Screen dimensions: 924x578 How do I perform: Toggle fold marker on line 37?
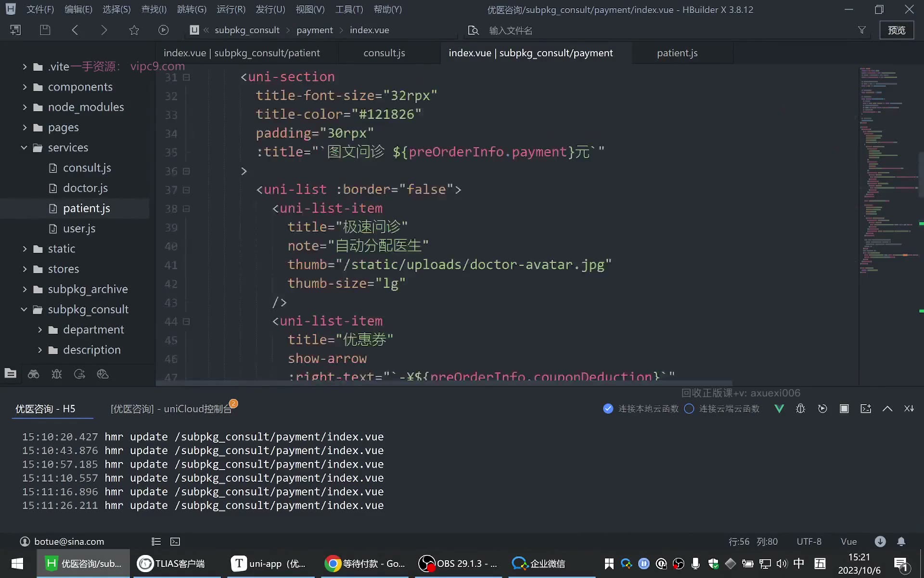click(186, 190)
